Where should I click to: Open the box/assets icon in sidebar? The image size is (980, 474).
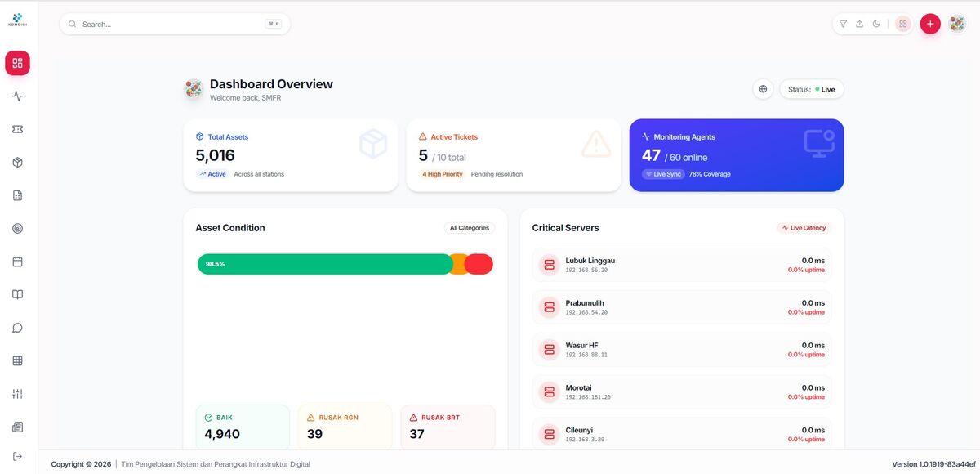click(x=17, y=163)
